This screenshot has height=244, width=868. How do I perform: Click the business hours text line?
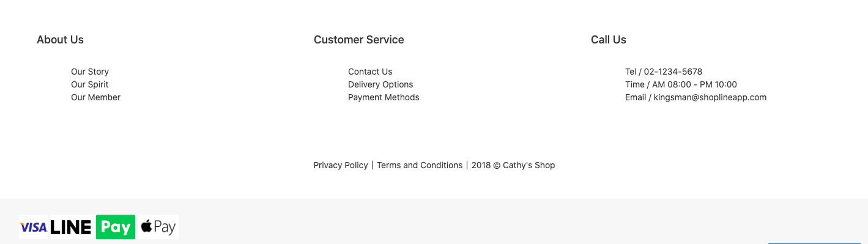pos(681,84)
